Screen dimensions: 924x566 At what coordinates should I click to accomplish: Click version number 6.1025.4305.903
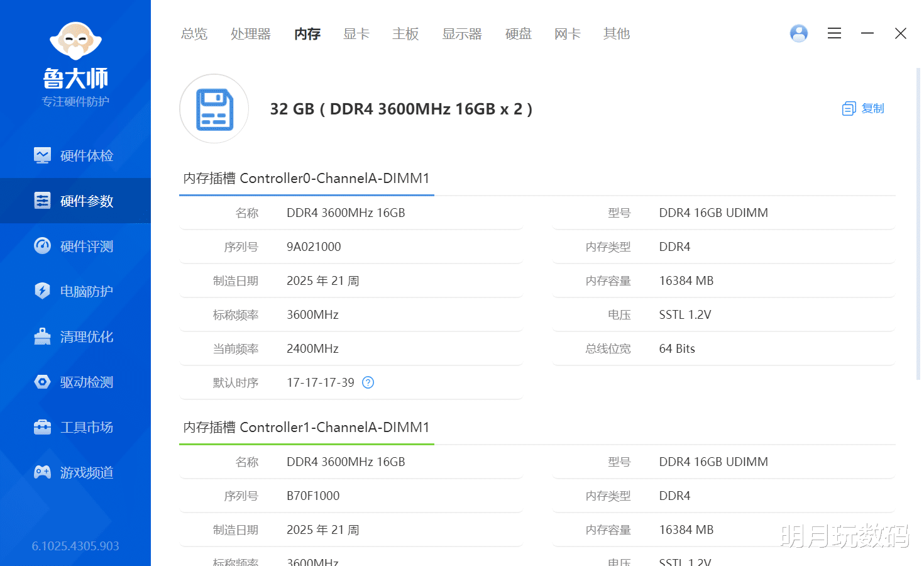pos(75,546)
